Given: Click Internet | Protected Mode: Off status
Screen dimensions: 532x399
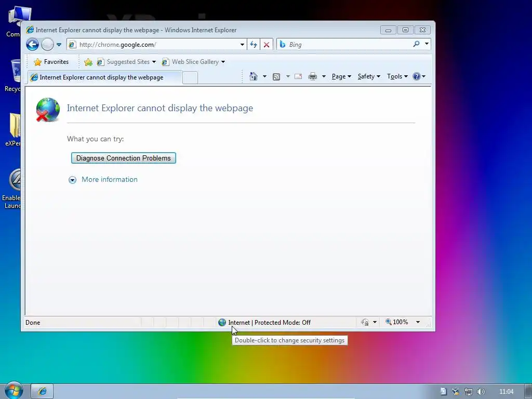Looking at the screenshot, I should (269, 322).
